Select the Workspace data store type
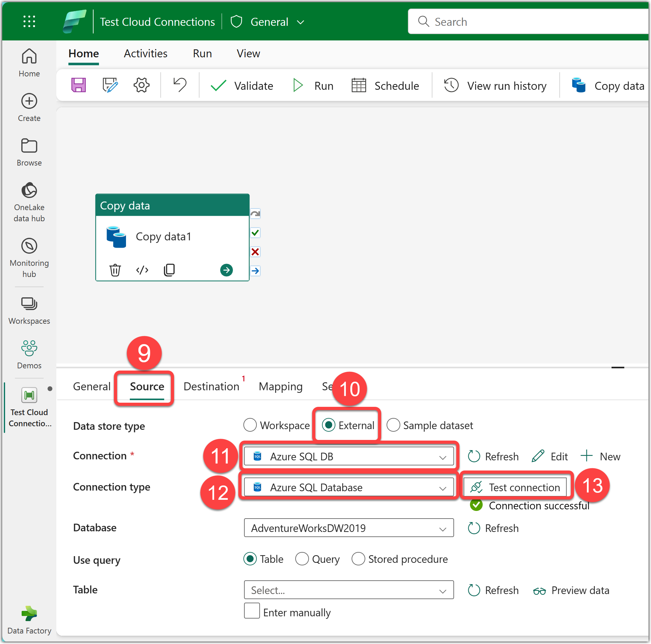Image resolution: width=651 pixels, height=644 pixels. (250, 425)
